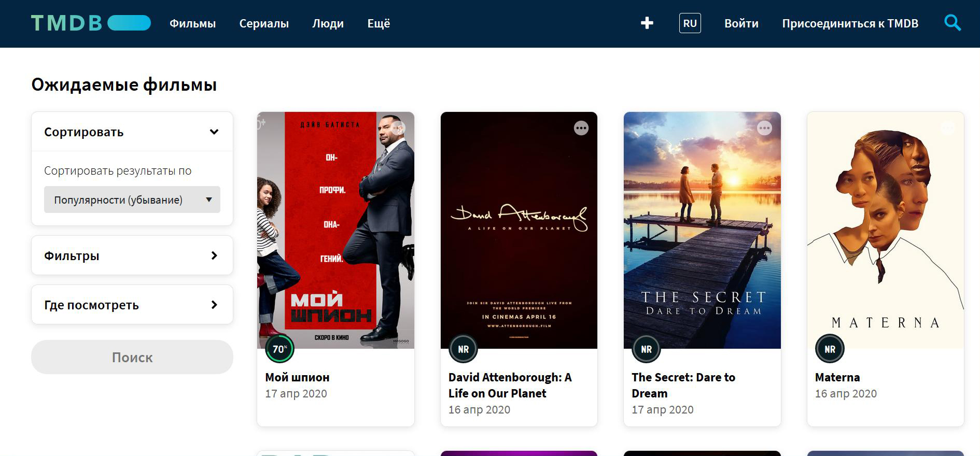Switch language using RU button
Screen dimensions: 980x456
click(x=690, y=23)
